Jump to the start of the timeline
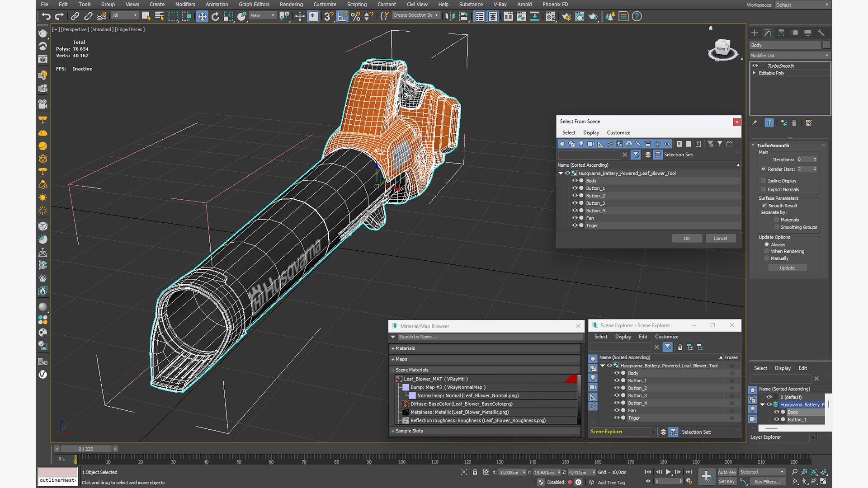The height and width of the screenshot is (488, 868). 648,472
